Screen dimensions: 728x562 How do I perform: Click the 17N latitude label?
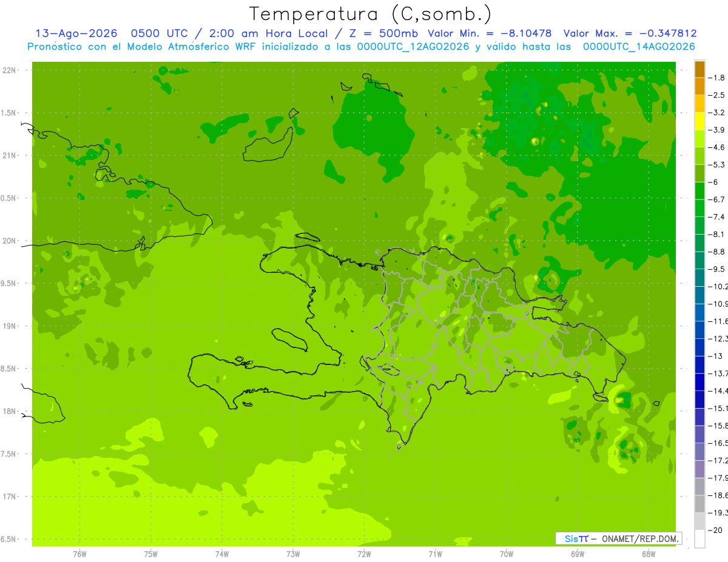pyautogui.click(x=10, y=497)
